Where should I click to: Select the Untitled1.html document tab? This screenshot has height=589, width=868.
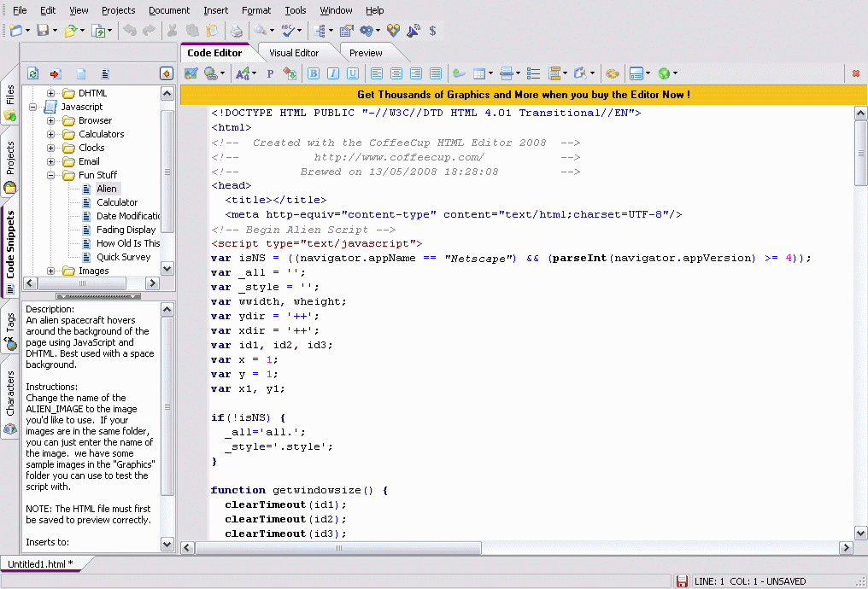coord(40,564)
